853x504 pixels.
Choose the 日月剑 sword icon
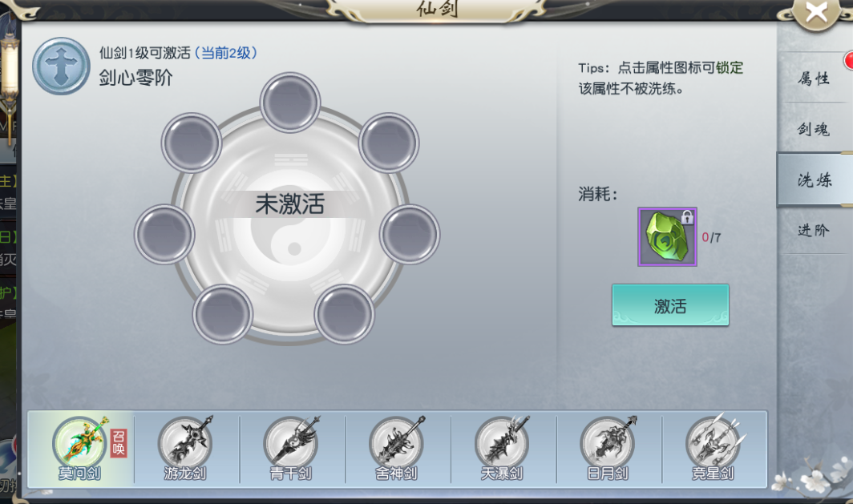pos(607,444)
